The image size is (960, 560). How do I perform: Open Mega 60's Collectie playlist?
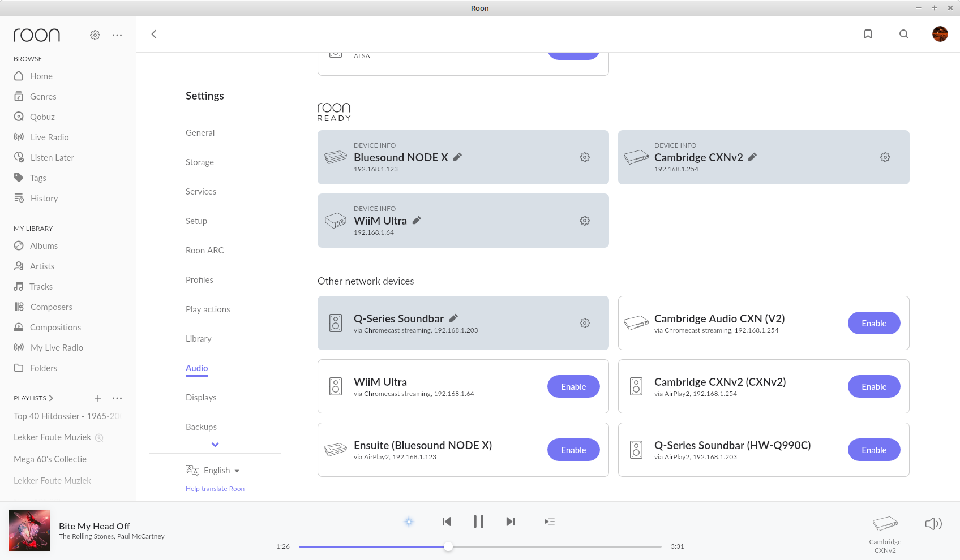[x=50, y=459]
